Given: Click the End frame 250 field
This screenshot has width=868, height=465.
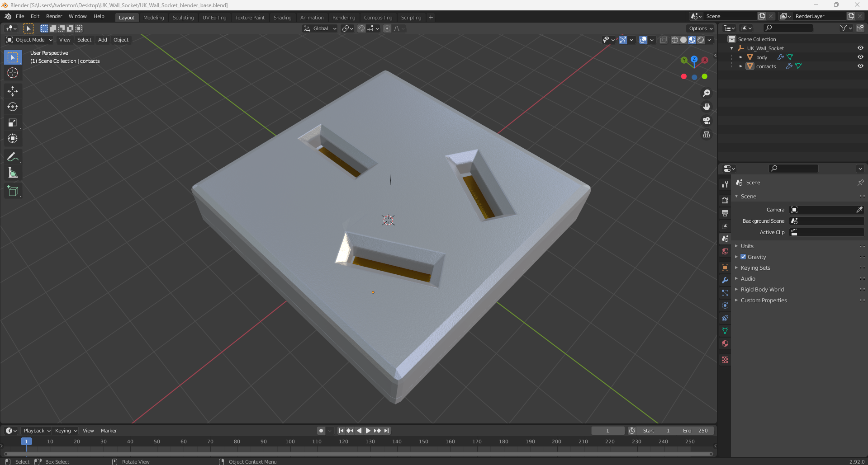Looking at the screenshot, I should [x=695, y=431].
